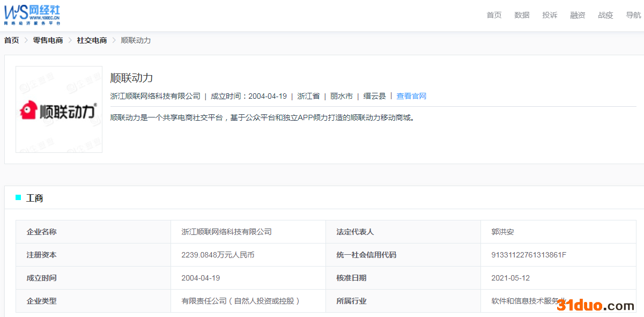This screenshot has height=317, width=644.
Task: Click the 顺联动力 company logo thumbnail
Action: (59, 109)
